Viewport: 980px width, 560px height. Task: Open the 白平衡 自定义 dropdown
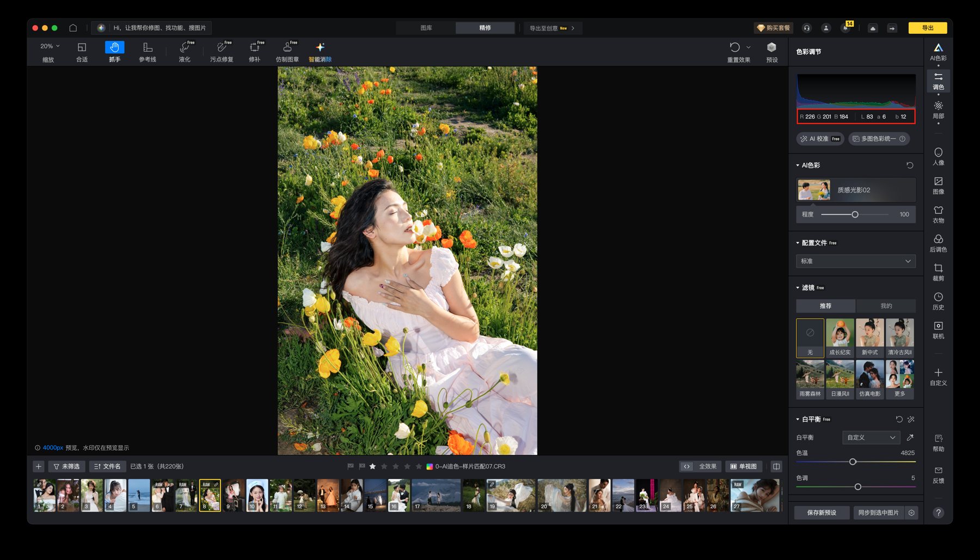tap(871, 438)
